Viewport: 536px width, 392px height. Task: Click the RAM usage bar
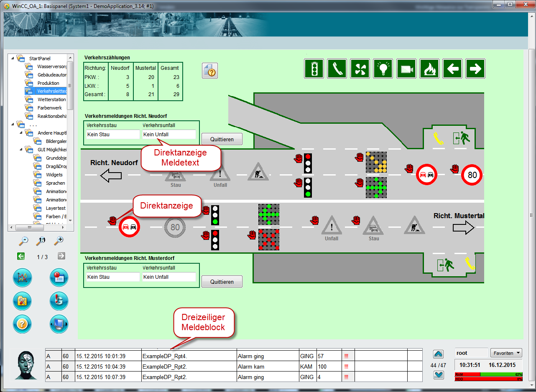(489, 374)
